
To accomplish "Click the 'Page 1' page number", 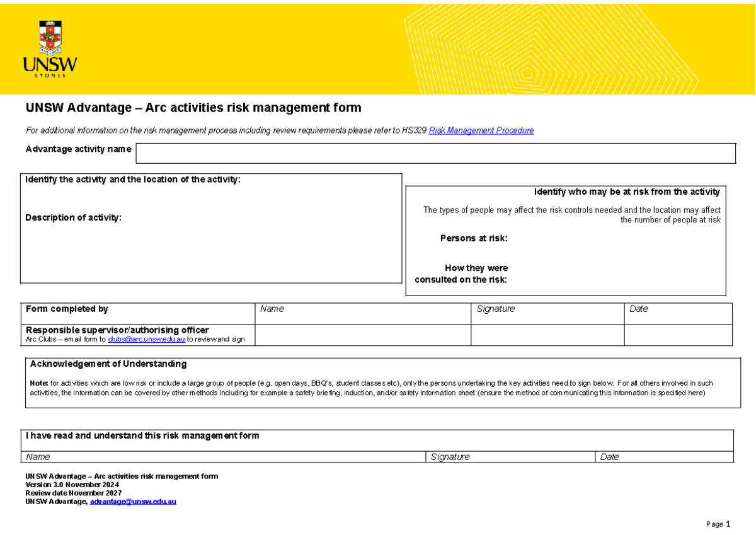I will click(718, 524).
